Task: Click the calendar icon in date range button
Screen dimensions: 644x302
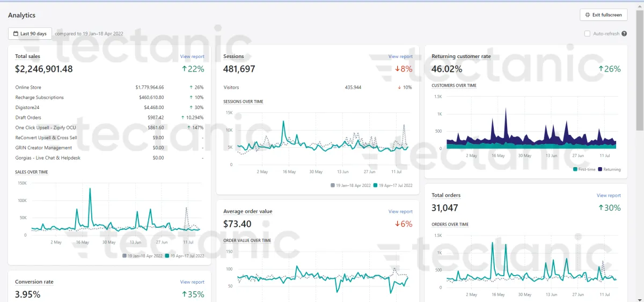Action: click(x=16, y=34)
